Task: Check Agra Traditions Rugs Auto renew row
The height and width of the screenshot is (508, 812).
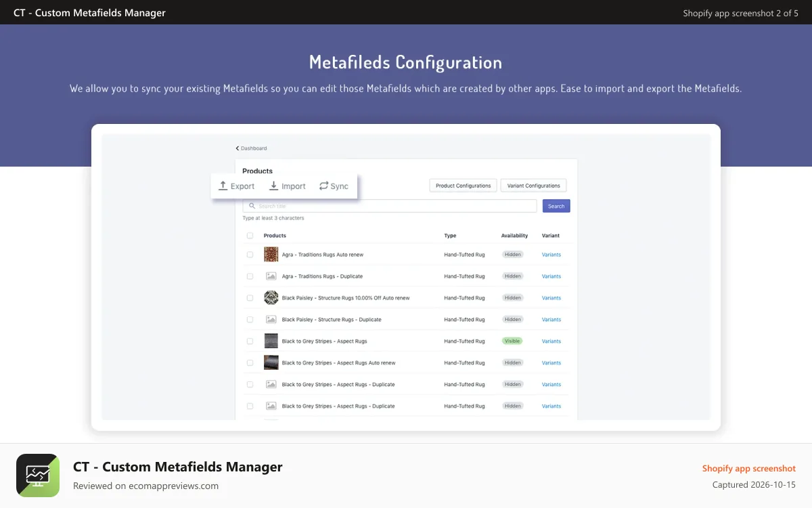Action: point(250,255)
